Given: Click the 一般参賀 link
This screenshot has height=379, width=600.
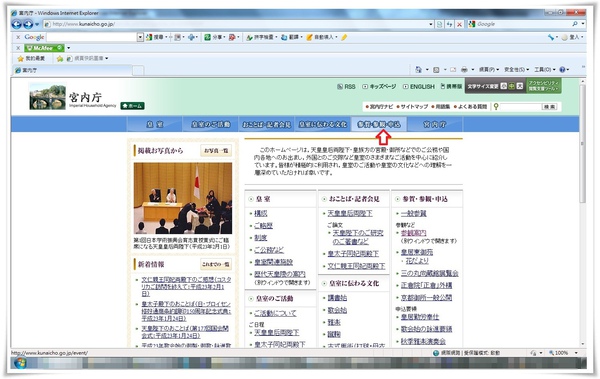Looking at the screenshot, I should [x=414, y=214].
